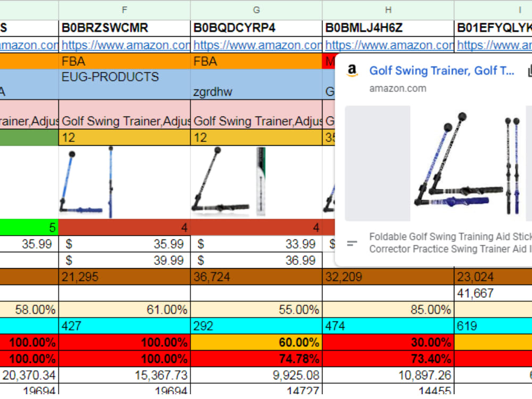This screenshot has height=399, width=532.
Task: Select cell B0BMLJ4H6Z
Action: click(388, 28)
